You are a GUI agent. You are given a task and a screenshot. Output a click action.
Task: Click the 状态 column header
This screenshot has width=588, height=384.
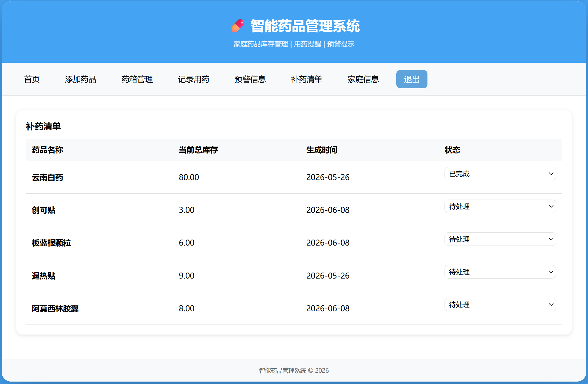click(x=452, y=150)
